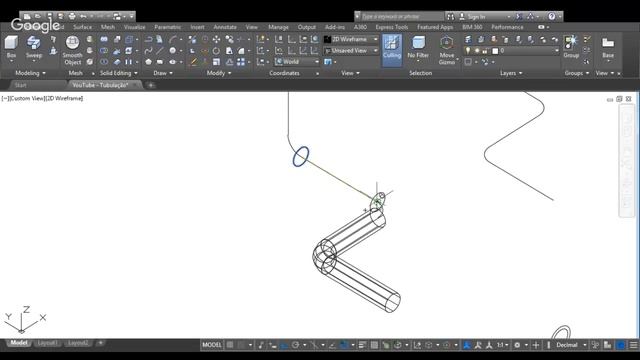Open the Unsaved View dropdown
The image size is (640, 360).
click(x=351, y=51)
